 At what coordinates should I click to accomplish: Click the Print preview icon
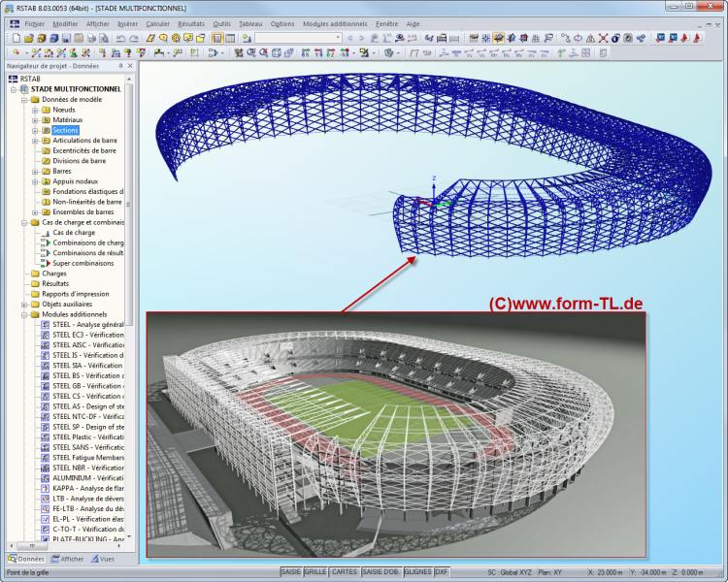coord(104,38)
